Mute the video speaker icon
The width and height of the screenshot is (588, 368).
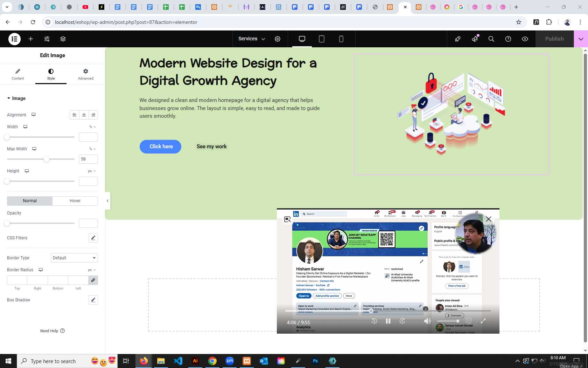pos(427,321)
